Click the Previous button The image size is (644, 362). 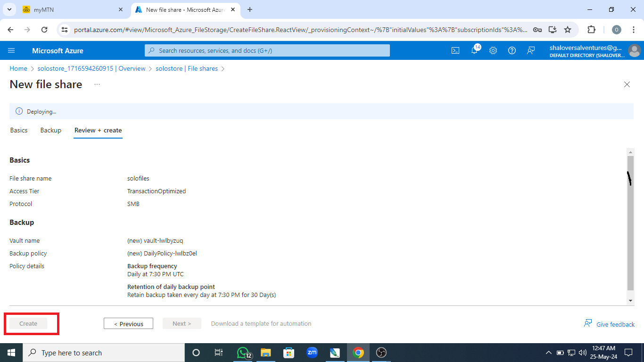tap(128, 324)
